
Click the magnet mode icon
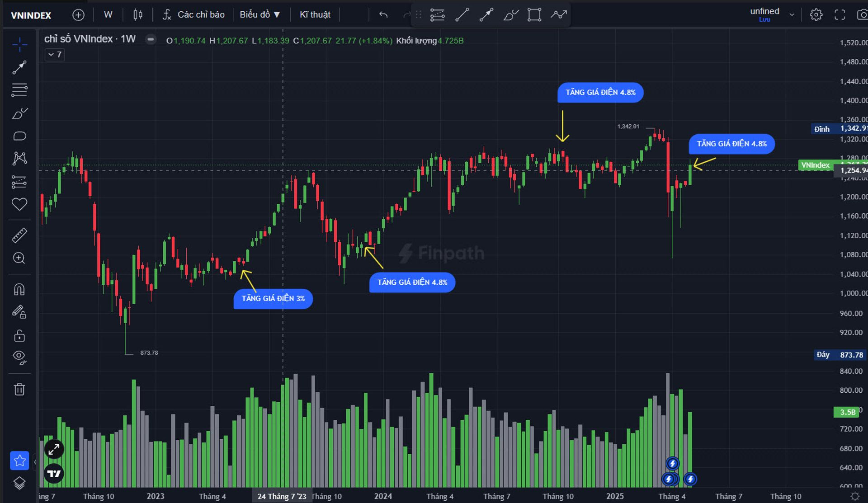(x=19, y=289)
